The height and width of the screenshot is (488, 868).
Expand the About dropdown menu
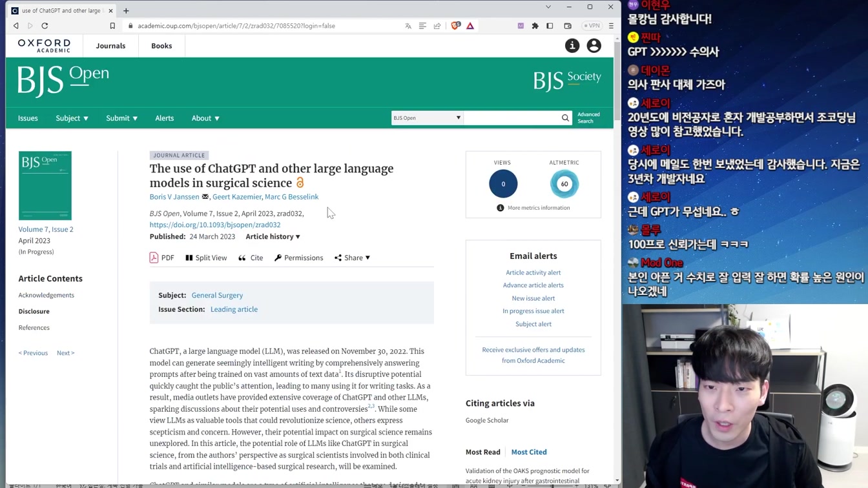(x=205, y=118)
